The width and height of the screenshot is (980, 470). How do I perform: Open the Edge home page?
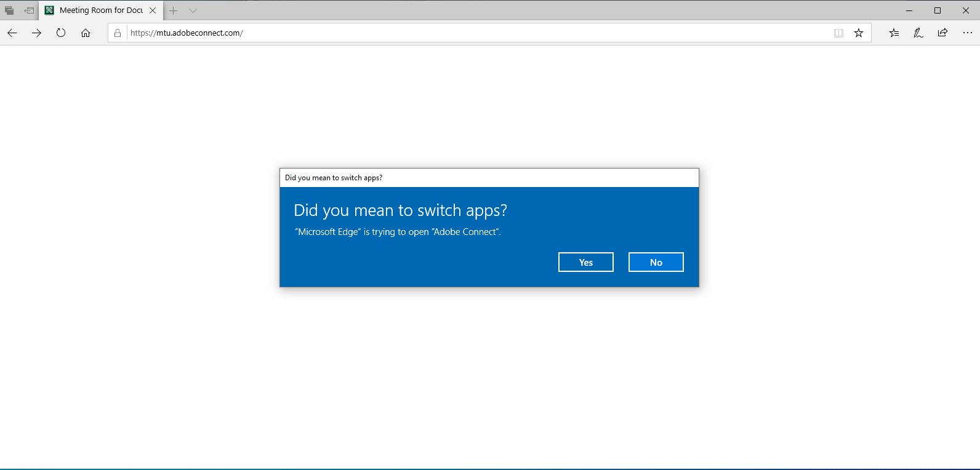pyautogui.click(x=86, y=33)
